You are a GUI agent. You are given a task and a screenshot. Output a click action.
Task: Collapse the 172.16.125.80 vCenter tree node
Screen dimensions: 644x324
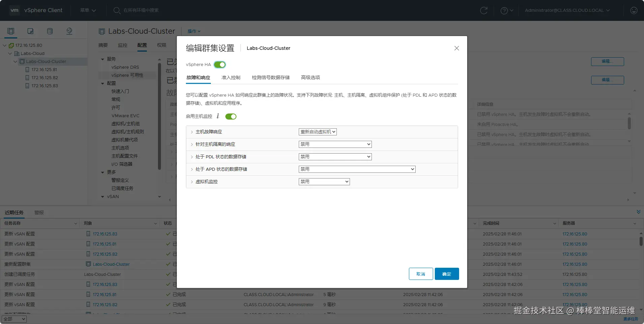pyautogui.click(x=4, y=45)
